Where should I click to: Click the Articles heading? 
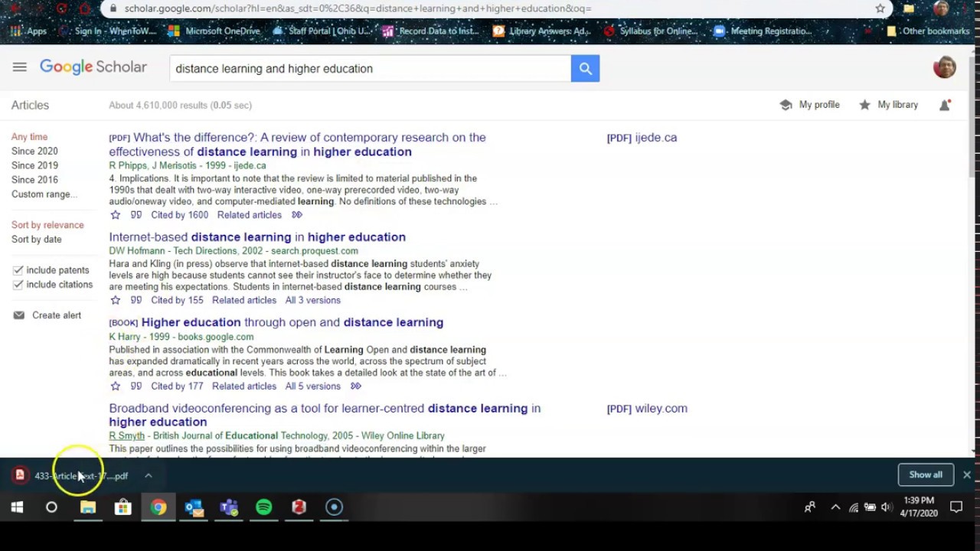coord(30,105)
